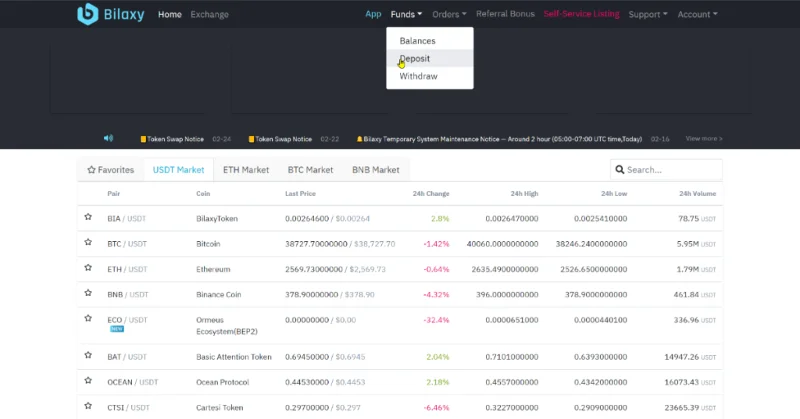This screenshot has height=419, width=800.
Task: Click the Search input field
Action: click(666, 169)
